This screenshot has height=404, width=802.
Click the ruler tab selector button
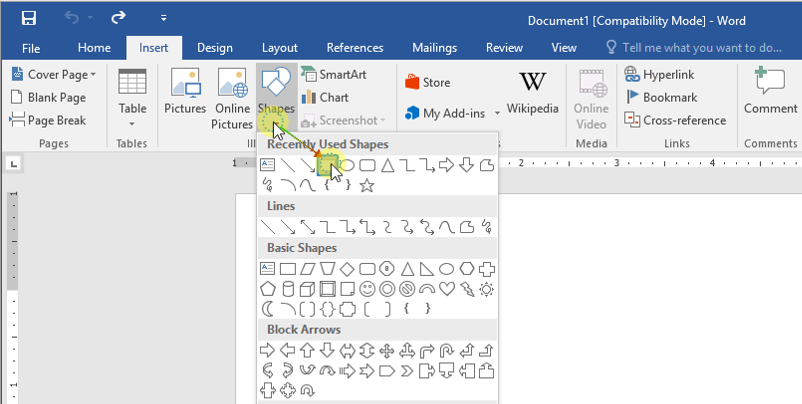point(14,164)
